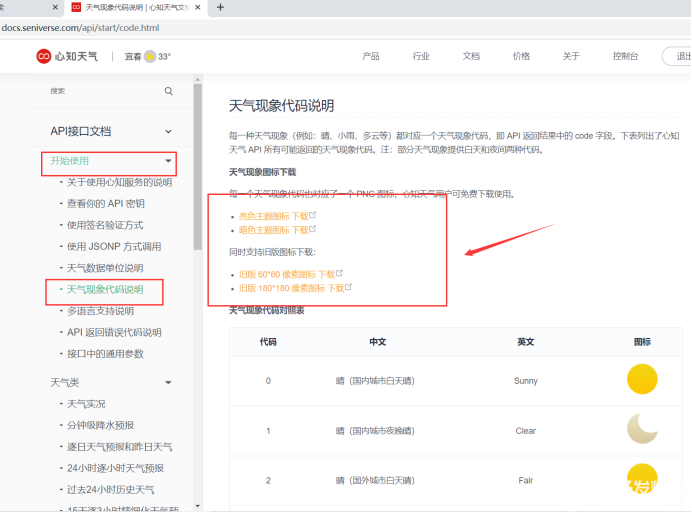Expand the API接口文档 dropdown chevron
The image size is (692, 513).
168,131
